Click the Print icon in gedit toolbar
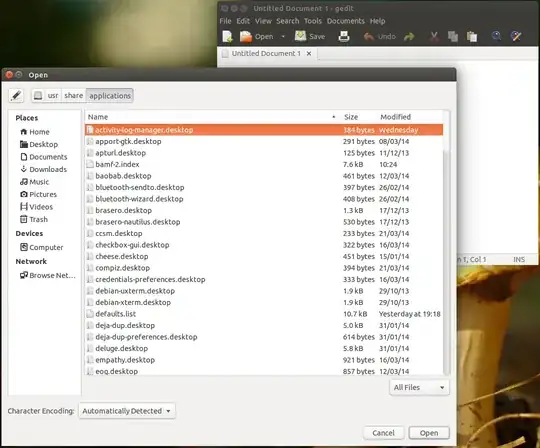This screenshot has width=540, height=448. [344, 36]
